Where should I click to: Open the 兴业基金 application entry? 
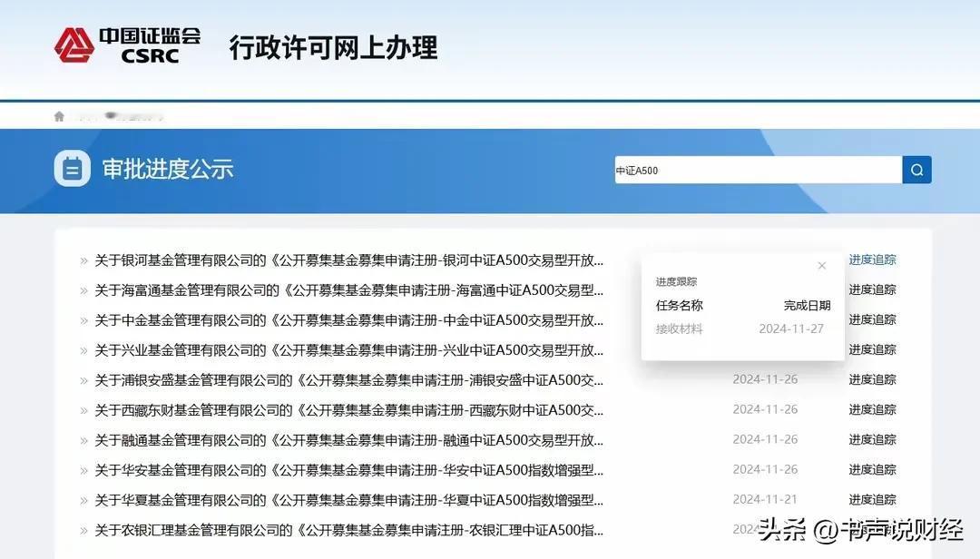click(x=348, y=350)
